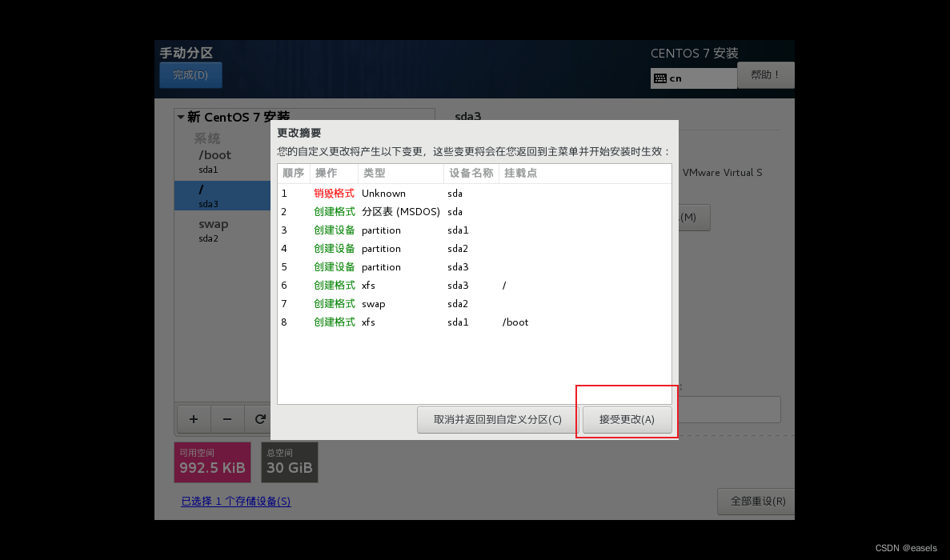This screenshot has width=950, height=560.
Task: Select the /boot sda1 partition entry
Action: [222, 162]
